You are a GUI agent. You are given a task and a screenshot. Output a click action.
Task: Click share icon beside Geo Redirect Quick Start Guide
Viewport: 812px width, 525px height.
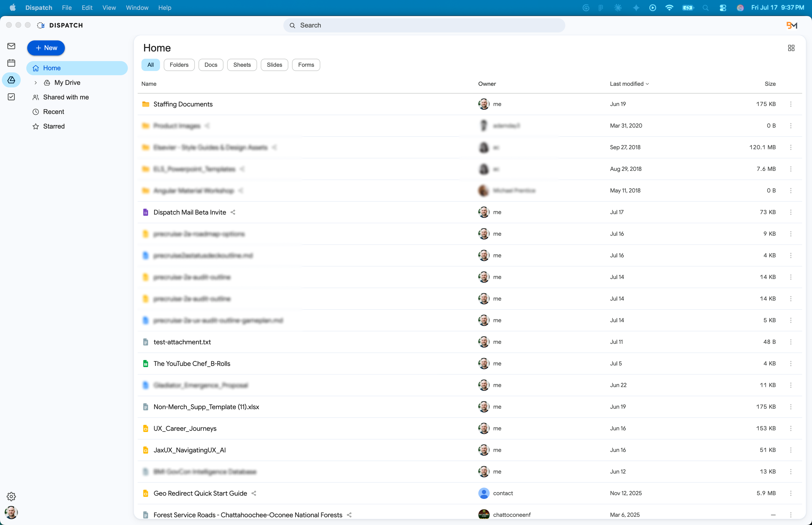[254, 493]
